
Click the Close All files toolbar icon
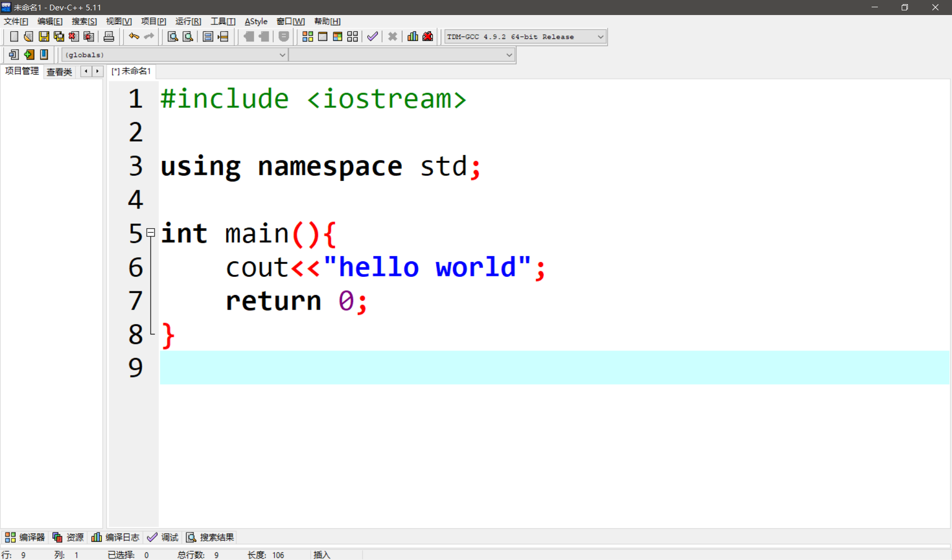(x=89, y=36)
